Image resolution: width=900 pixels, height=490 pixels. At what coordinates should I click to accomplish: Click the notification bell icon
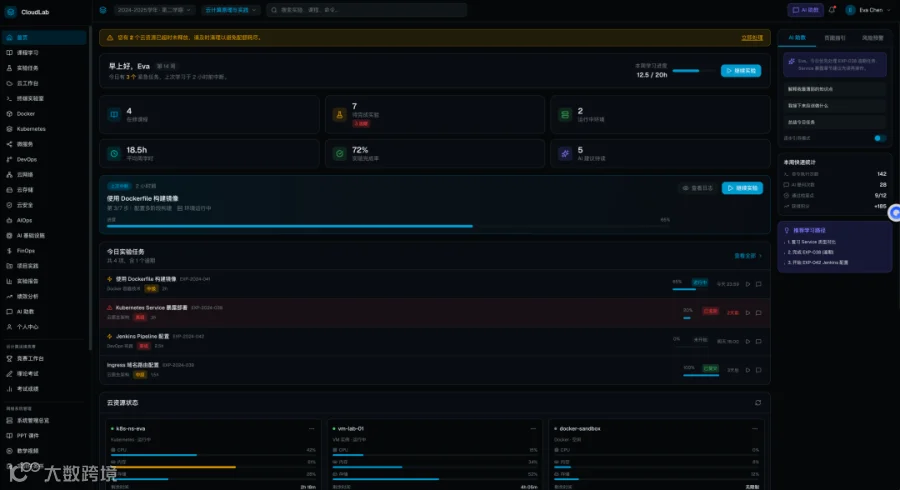pos(832,10)
